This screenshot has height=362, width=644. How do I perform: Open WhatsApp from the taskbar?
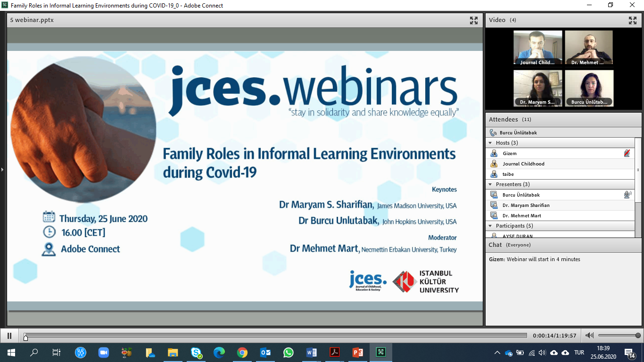click(x=288, y=353)
